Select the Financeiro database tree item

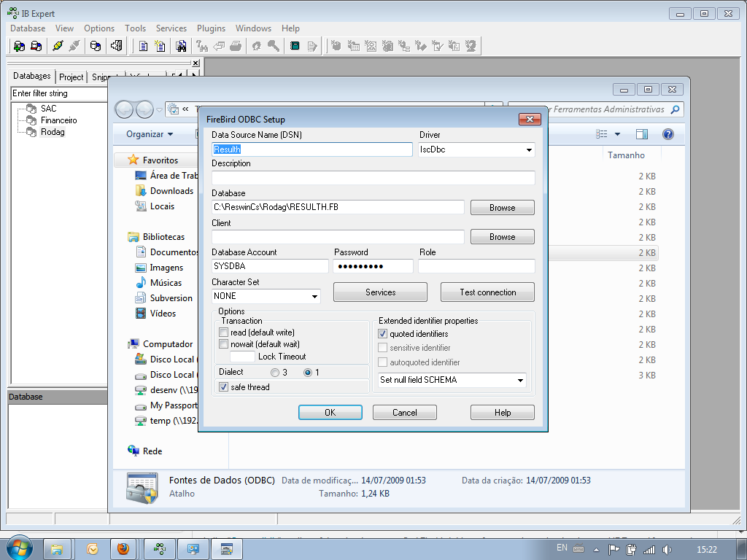(x=58, y=120)
